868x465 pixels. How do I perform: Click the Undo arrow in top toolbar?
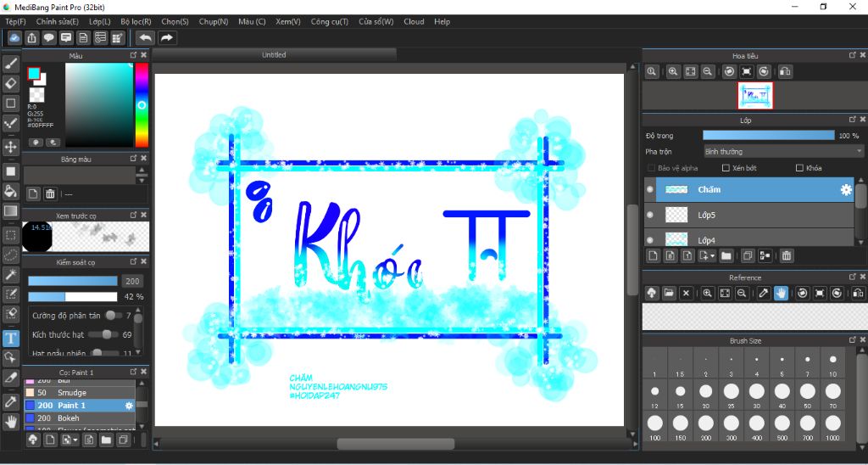146,37
